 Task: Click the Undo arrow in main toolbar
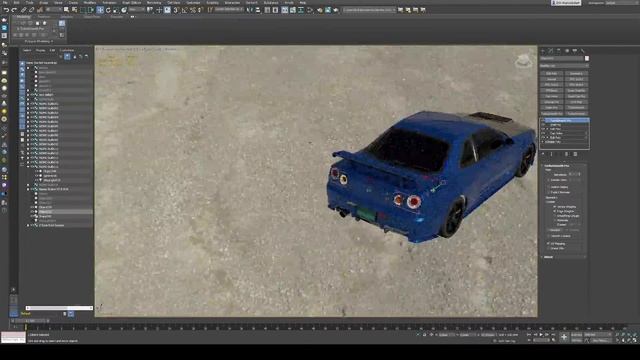click(x=6, y=10)
